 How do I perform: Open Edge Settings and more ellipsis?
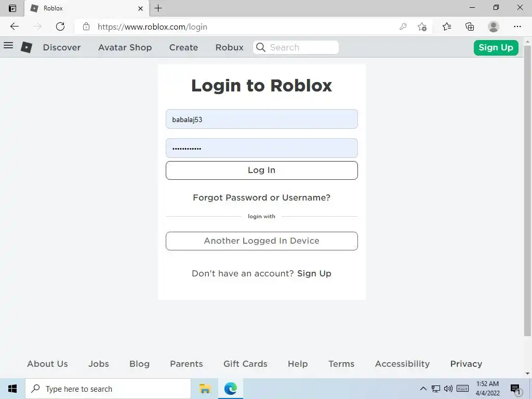[x=517, y=26]
